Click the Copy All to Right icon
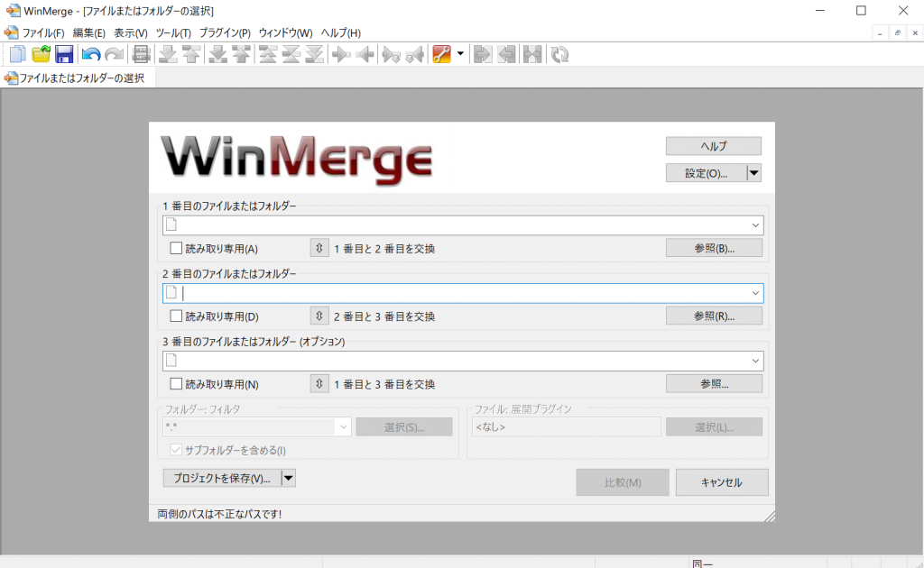 click(483, 55)
